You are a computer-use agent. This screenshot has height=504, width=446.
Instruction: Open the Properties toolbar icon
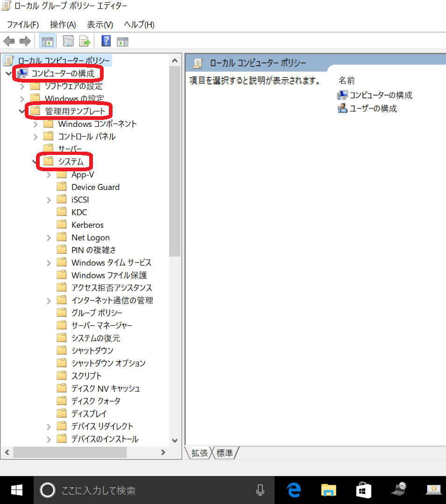(x=68, y=41)
